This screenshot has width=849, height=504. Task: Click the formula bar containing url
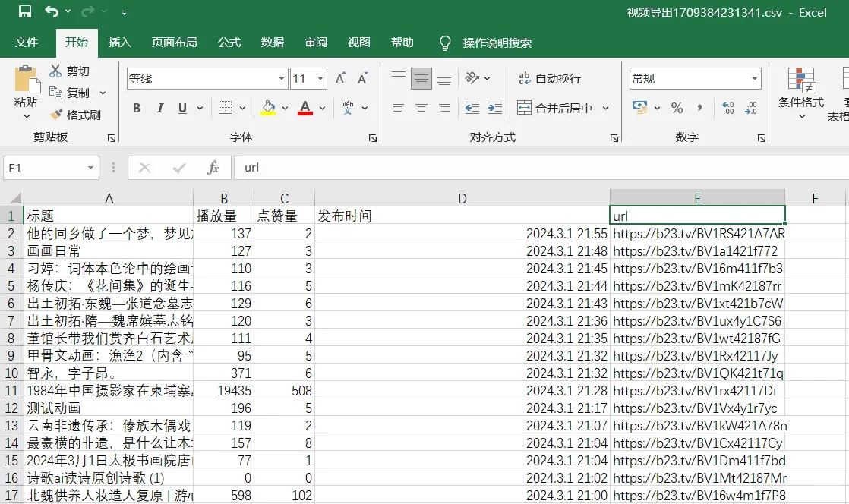541,168
